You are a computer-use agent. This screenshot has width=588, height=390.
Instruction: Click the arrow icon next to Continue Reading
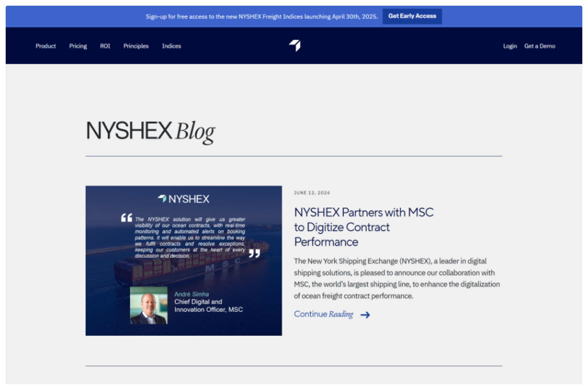tap(365, 315)
